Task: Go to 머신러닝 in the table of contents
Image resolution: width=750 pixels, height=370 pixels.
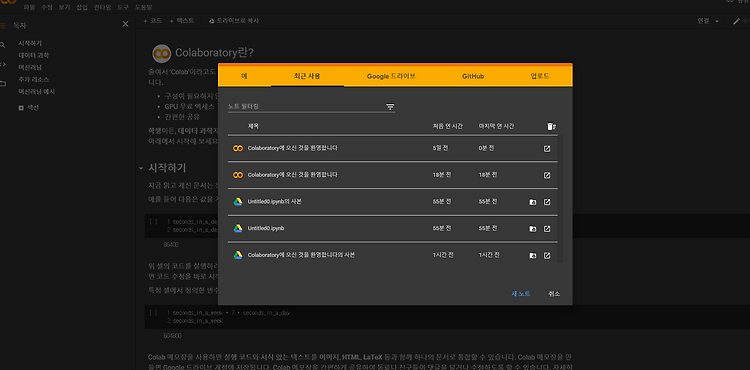Action: coord(30,67)
